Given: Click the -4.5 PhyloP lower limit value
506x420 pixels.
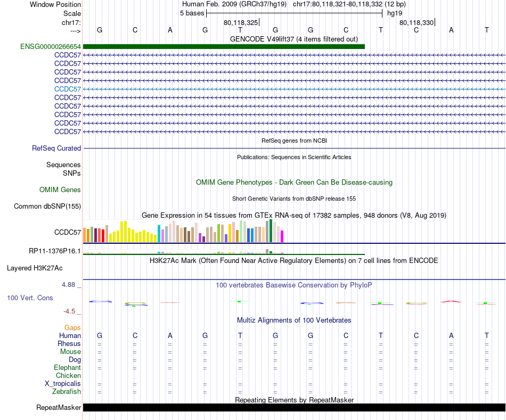Looking at the screenshot, I should tap(69, 311).
